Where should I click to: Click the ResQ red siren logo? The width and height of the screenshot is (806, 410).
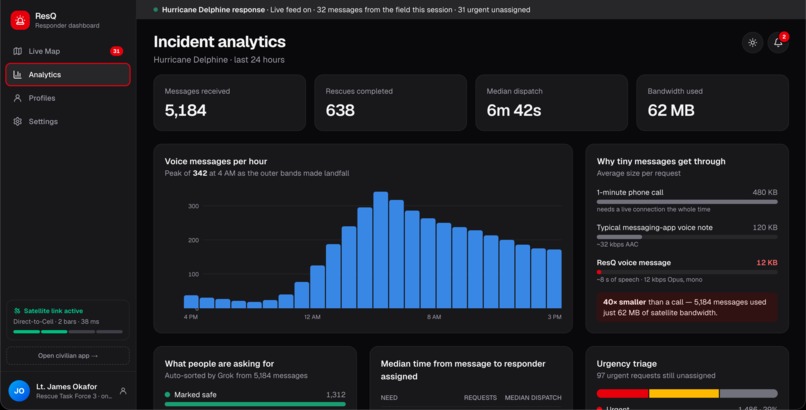pyautogui.click(x=20, y=21)
